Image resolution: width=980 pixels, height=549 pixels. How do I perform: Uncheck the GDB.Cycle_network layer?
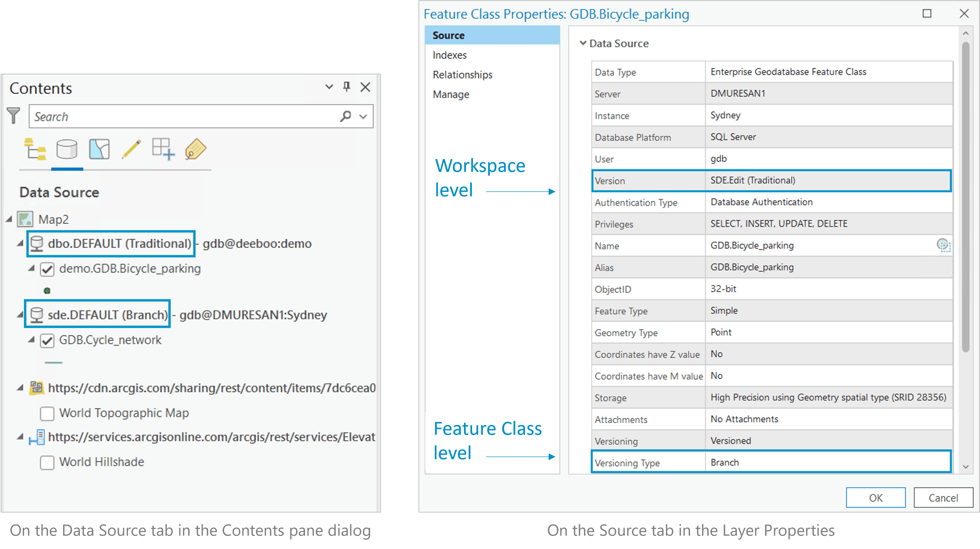47,340
